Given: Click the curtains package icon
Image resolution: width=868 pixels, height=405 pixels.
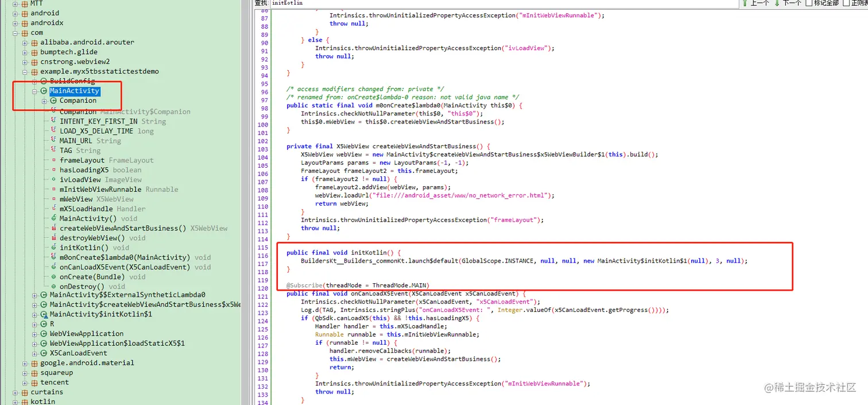Looking at the screenshot, I should coord(25,392).
